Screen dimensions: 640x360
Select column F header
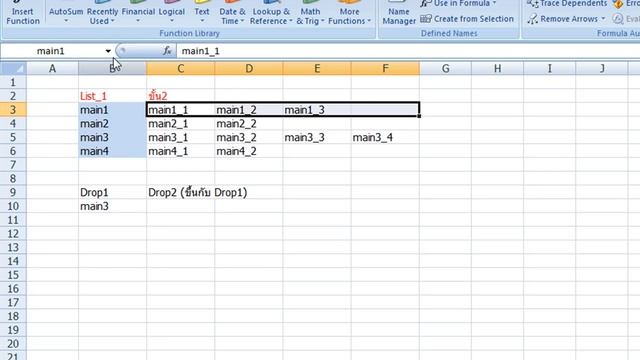[385, 68]
